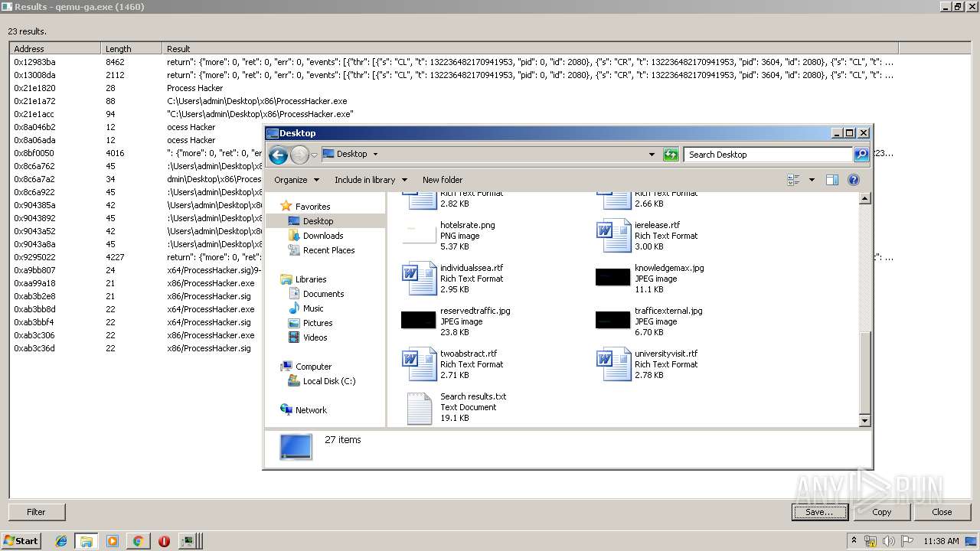Open Google Chrome from the taskbar
The height and width of the screenshot is (551, 980).
(x=138, y=541)
